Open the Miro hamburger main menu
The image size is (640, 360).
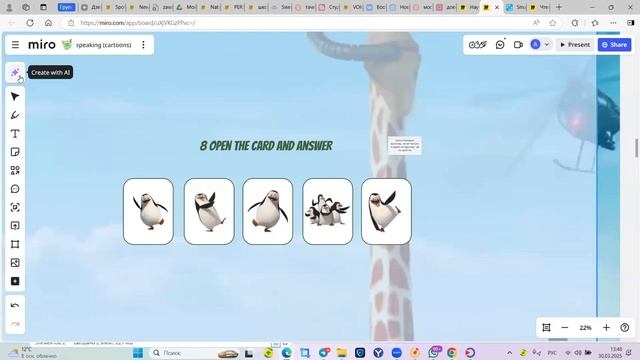click(16, 44)
